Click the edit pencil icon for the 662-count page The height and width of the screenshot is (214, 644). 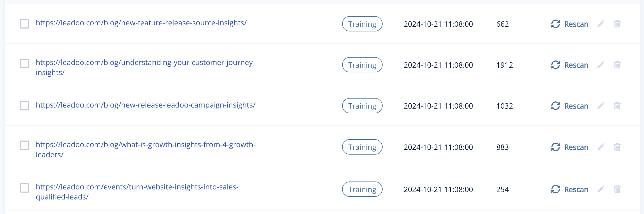tap(601, 24)
